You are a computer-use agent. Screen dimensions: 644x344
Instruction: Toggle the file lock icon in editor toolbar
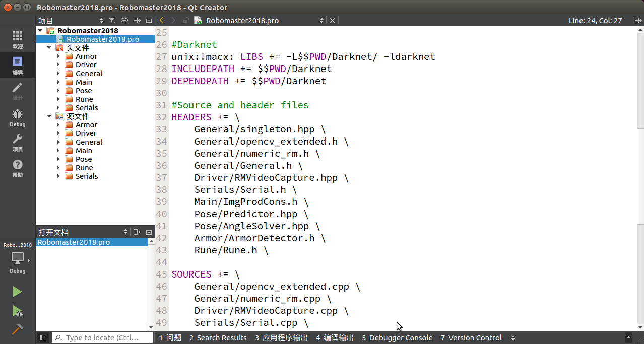185,20
